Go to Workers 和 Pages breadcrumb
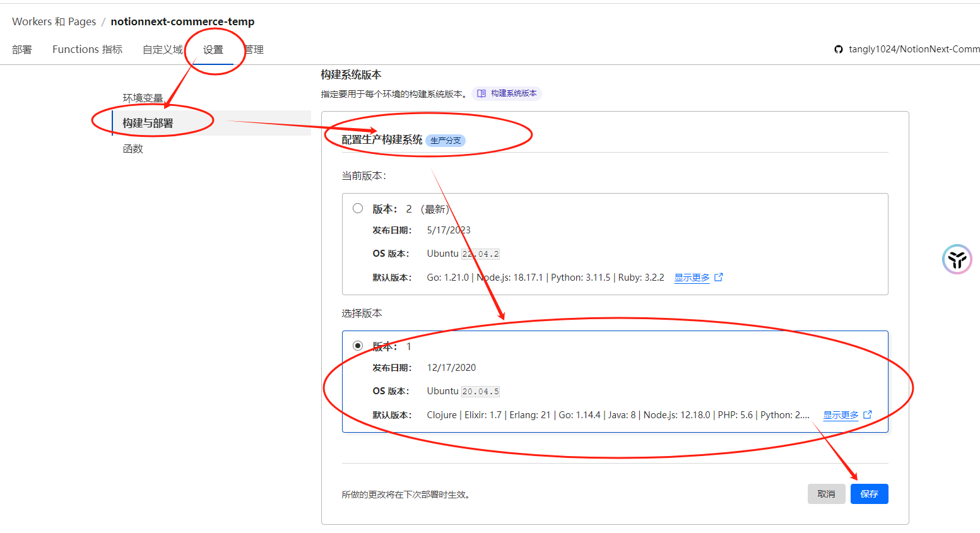This screenshot has width=980, height=533. 54,21
